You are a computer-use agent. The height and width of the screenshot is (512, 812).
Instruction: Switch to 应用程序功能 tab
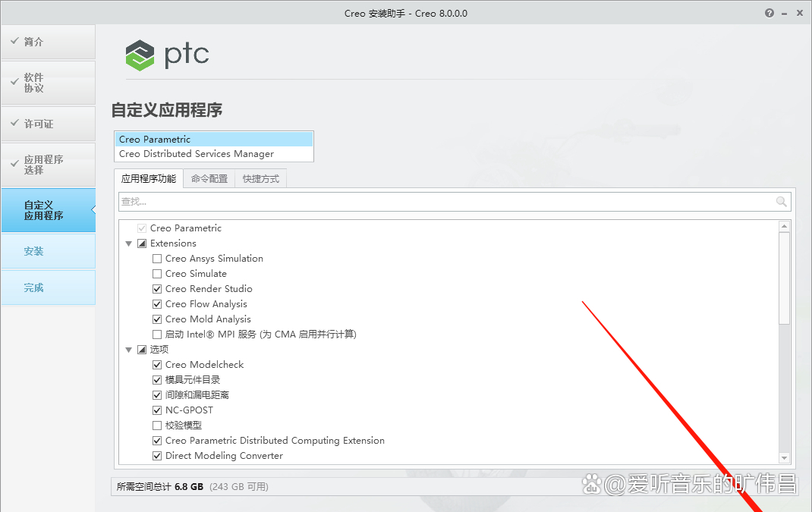pyautogui.click(x=149, y=178)
